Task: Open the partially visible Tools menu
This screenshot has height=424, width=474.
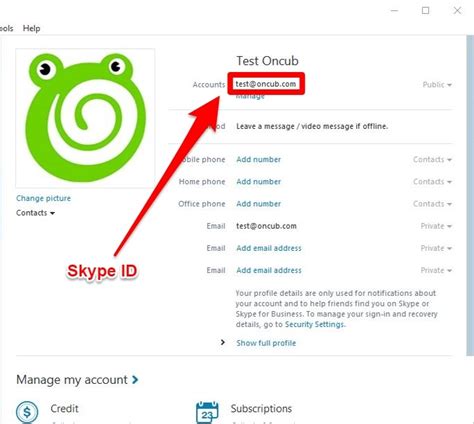Action: pyautogui.click(x=6, y=28)
